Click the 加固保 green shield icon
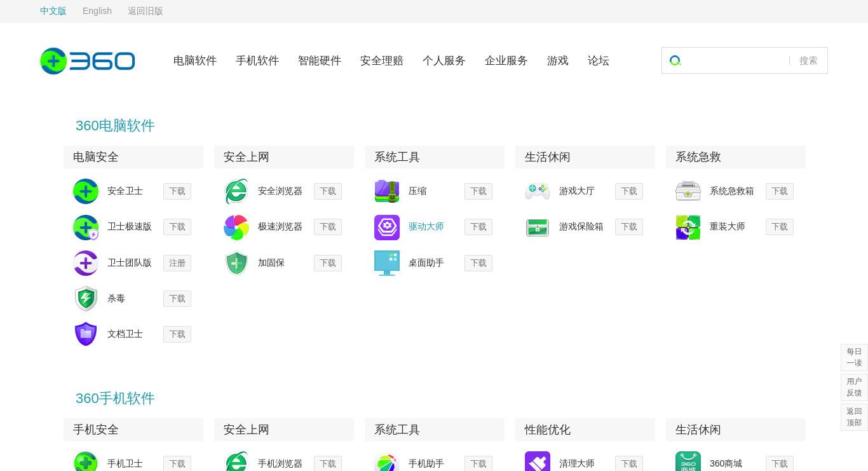Screen dimensions: 868x471 (x=236, y=263)
